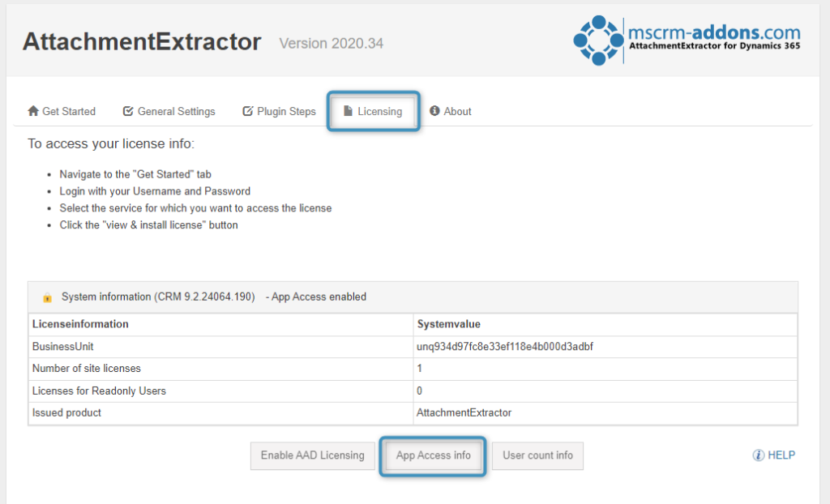
Task: Click the document icon inside the Licensing tab
Action: pos(349,110)
